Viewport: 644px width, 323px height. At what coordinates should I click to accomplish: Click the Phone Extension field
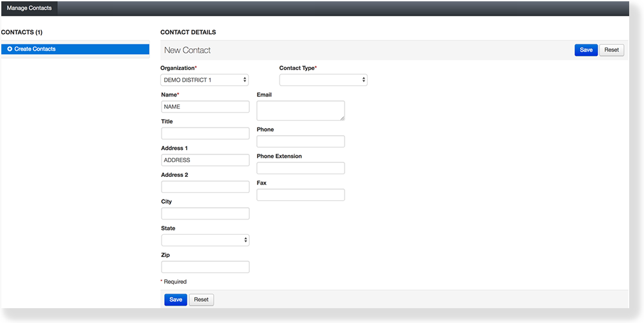(300, 168)
